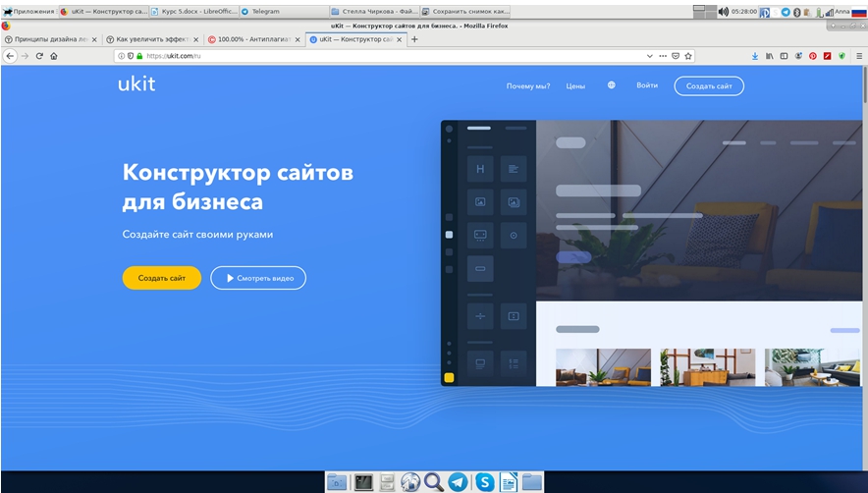Click the globe language icon on uKit header
Viewport: 868px width, 493px height.
[612, 85]
